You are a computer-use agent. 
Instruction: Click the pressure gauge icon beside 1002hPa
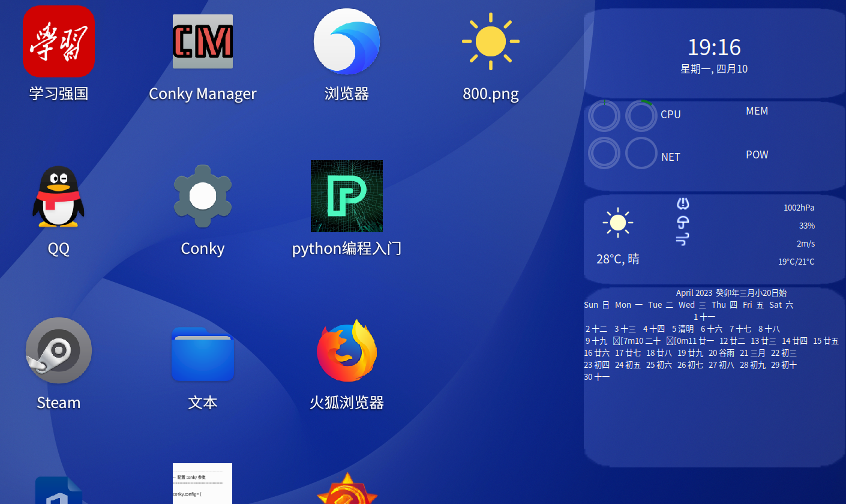point(683,203)
